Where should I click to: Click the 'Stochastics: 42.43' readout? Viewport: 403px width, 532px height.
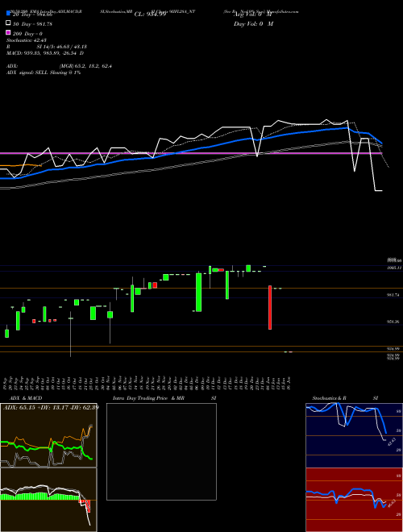click(x=27, y=40)
